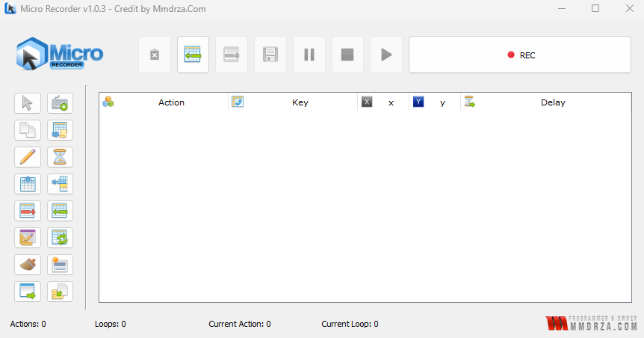644x338 pixels.
Task: Click the table with blue up-arrow icon
Action: click(28, 184)
